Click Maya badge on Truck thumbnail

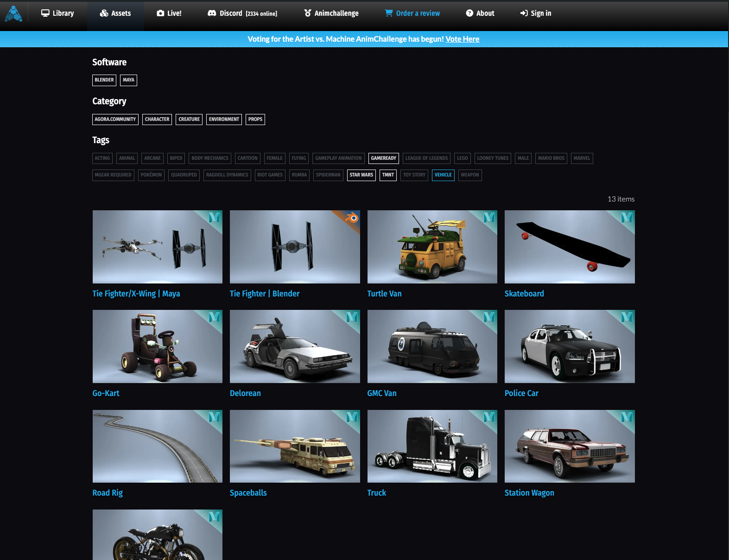point(489,417)
